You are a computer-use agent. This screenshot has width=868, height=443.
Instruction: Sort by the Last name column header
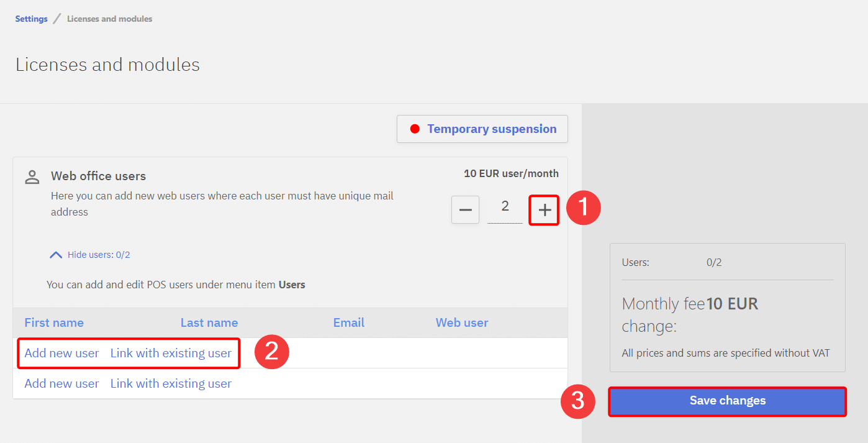coord(209,322)
